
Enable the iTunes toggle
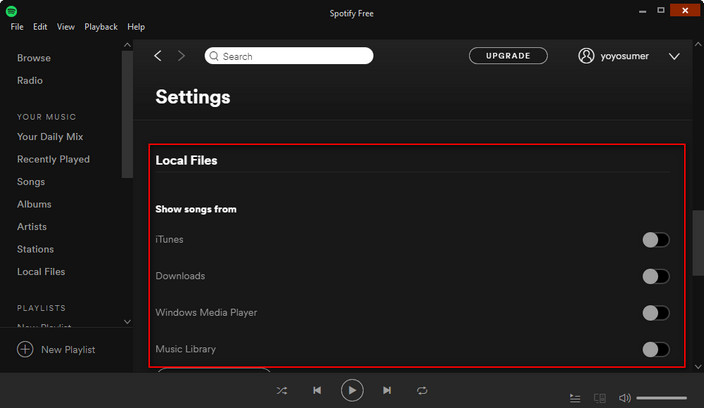click(x=656, y=240)
